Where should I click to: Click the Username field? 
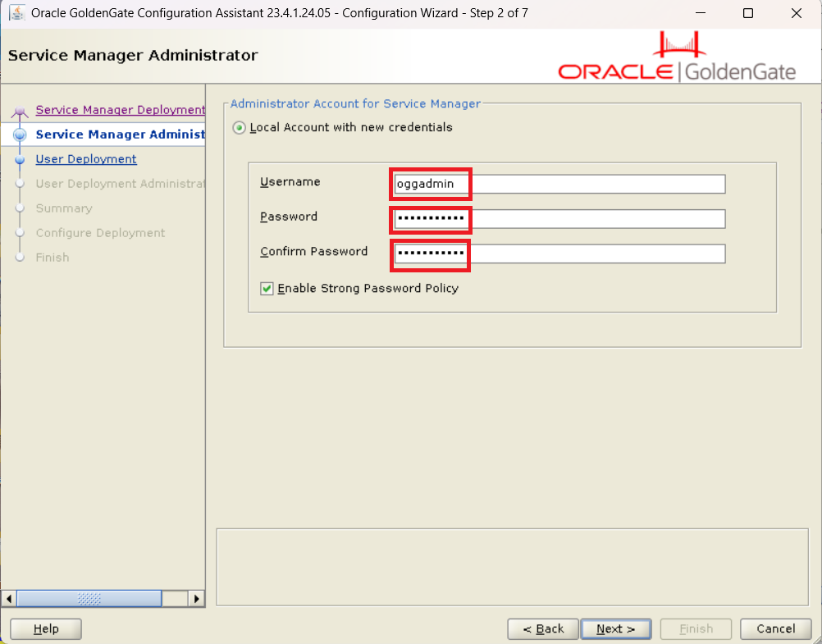(559, 184)
